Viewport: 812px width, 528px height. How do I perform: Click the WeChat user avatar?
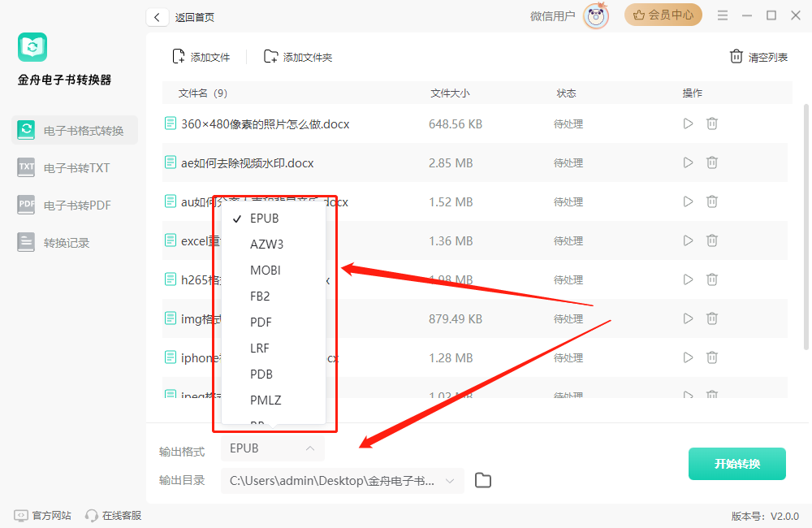click(x=596, y=16)
